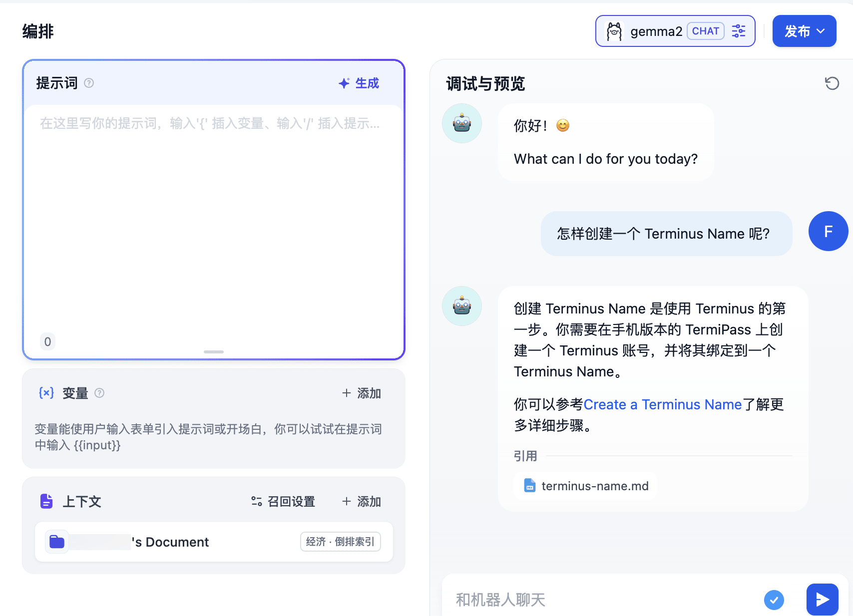Click the robot avatar in the chat
Screen dimensions: 853x616
click(461, 123)
